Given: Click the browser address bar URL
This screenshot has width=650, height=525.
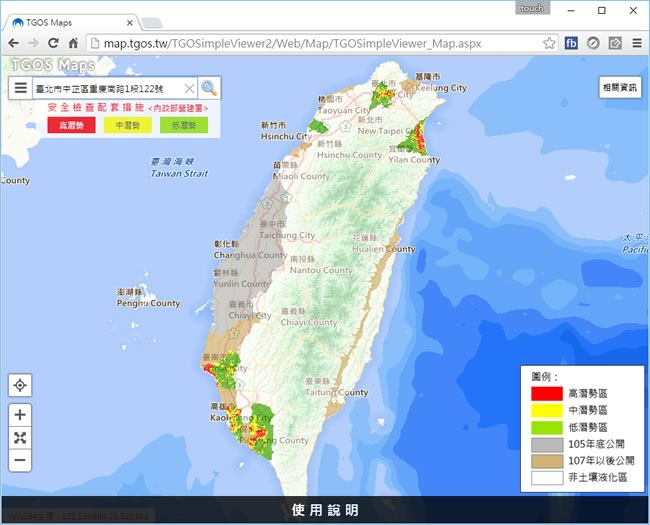Looking at the screenshot, I should [300, 43].
